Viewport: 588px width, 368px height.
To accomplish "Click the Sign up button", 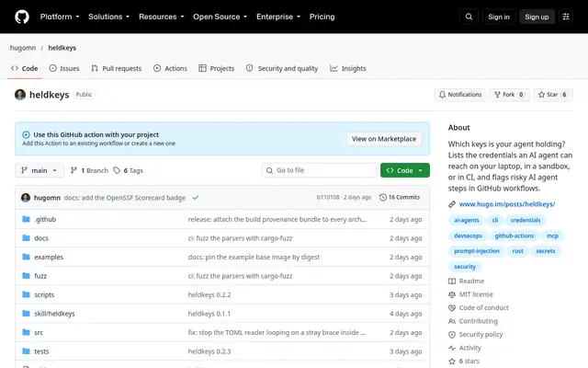I will click(x=537, y=17).
